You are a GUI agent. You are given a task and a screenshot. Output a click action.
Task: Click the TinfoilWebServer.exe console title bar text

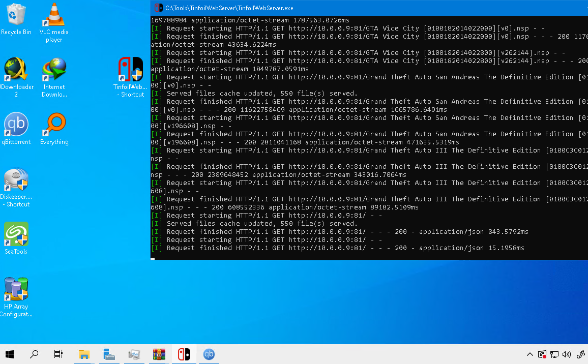(x=229, y=8)
